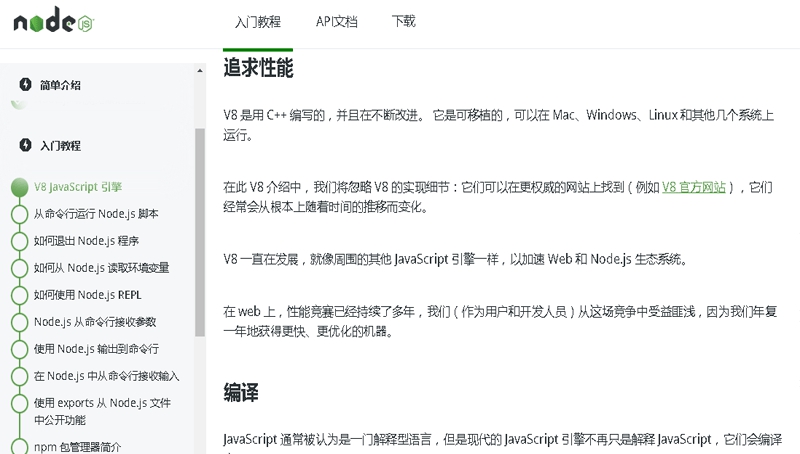
Task: Click the circle marker beside 使用 exports 从 Node.js
Action: (19, 403)
